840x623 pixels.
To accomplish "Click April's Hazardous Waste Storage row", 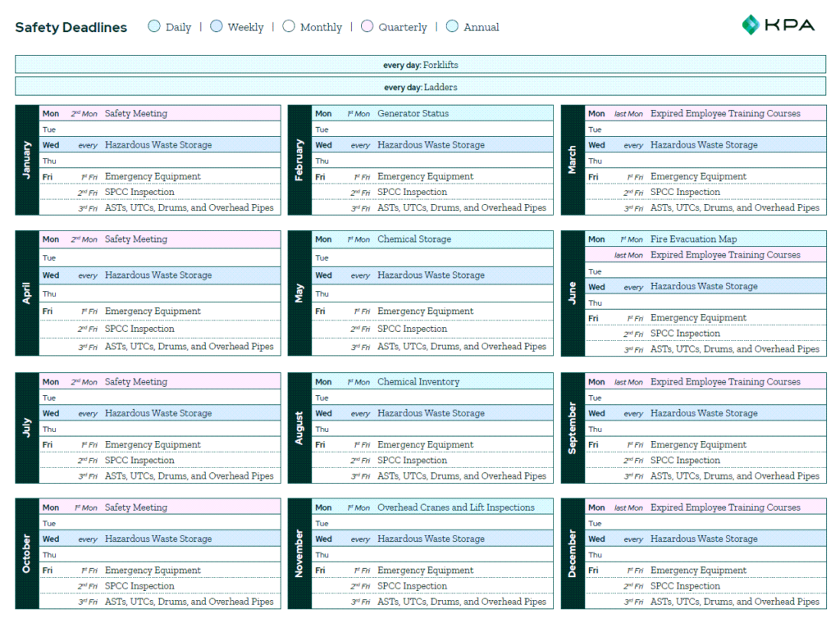I will [155, 275].
